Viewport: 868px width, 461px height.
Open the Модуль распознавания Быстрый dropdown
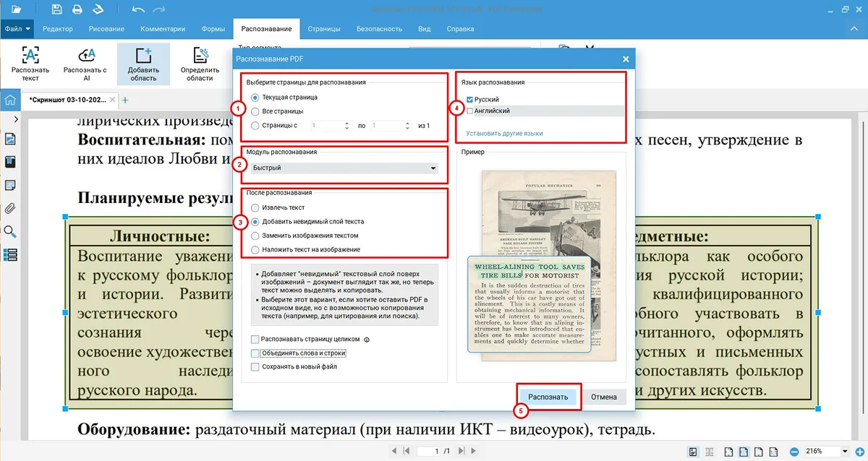click(x=344, y=168)
